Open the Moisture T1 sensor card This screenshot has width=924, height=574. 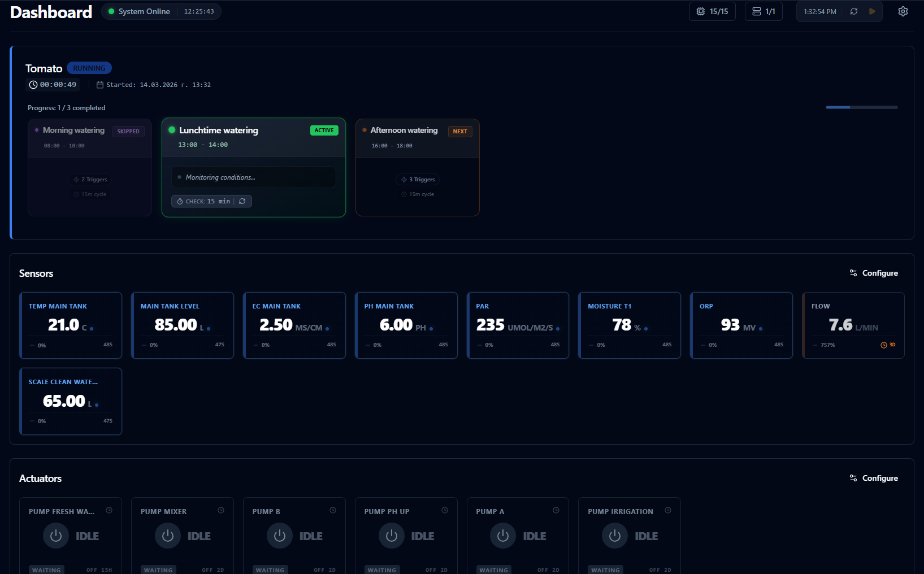tap(630, 325)
